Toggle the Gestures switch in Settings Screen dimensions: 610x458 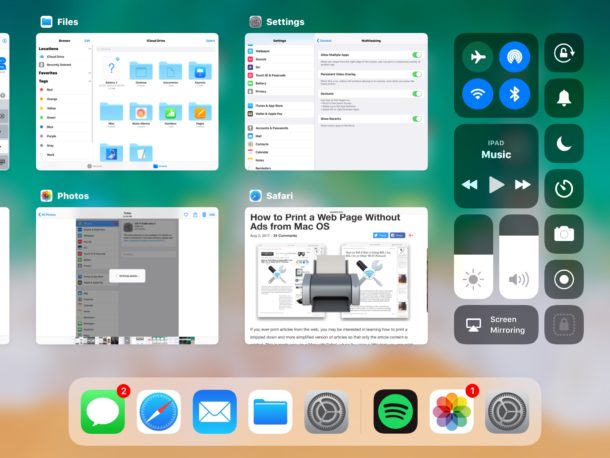(x=417, y=93)
